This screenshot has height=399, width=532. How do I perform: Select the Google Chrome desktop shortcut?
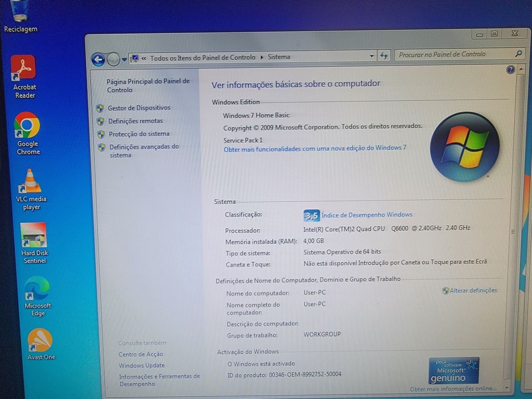click(x=28, y=133)
